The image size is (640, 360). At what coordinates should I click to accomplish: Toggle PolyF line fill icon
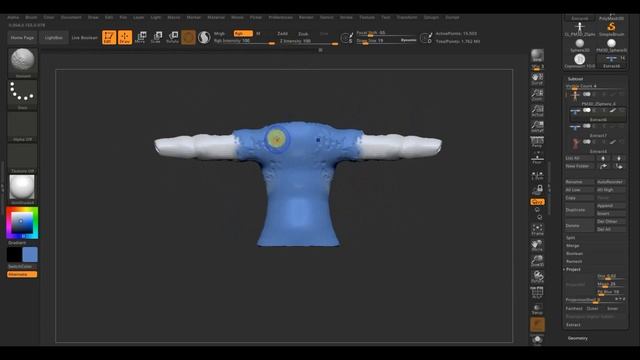[537, 292]
